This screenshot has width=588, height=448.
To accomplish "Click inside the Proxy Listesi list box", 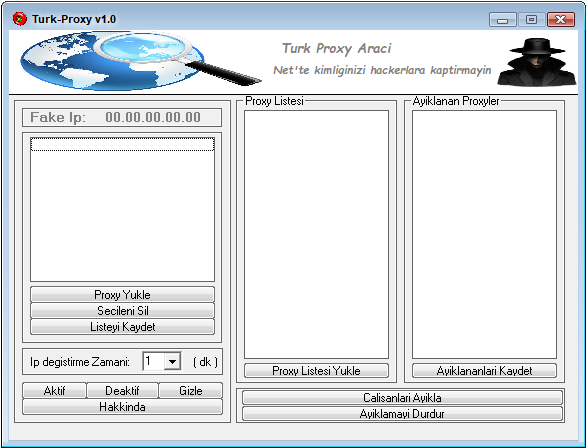I will pos(316,234).
